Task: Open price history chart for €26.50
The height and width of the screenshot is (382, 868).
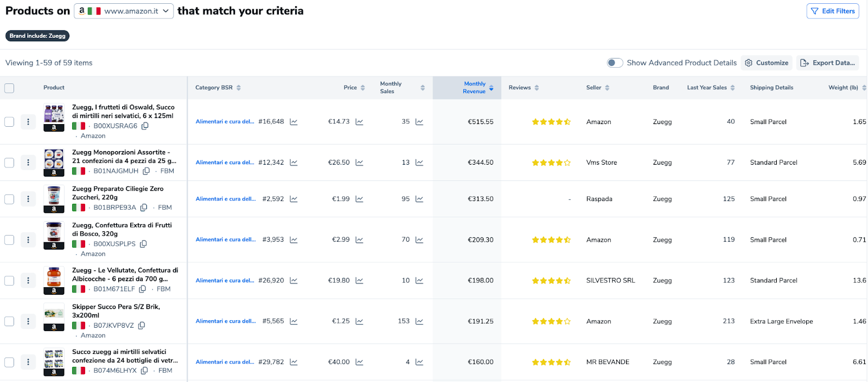Action: click(x=359, y=163)
